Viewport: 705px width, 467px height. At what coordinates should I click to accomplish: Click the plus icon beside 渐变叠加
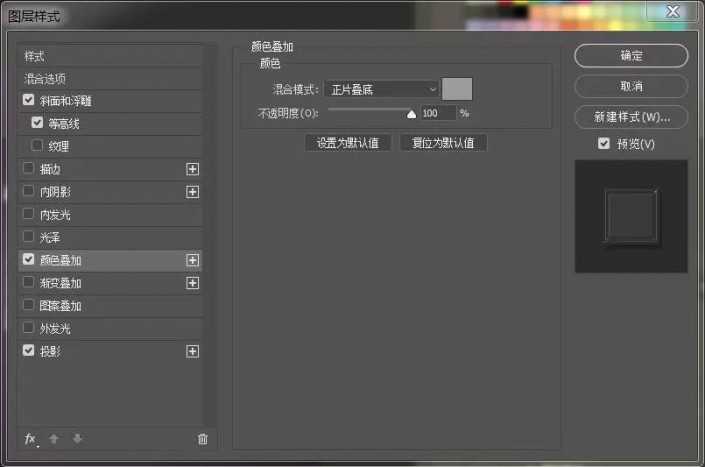pos(193,283)
